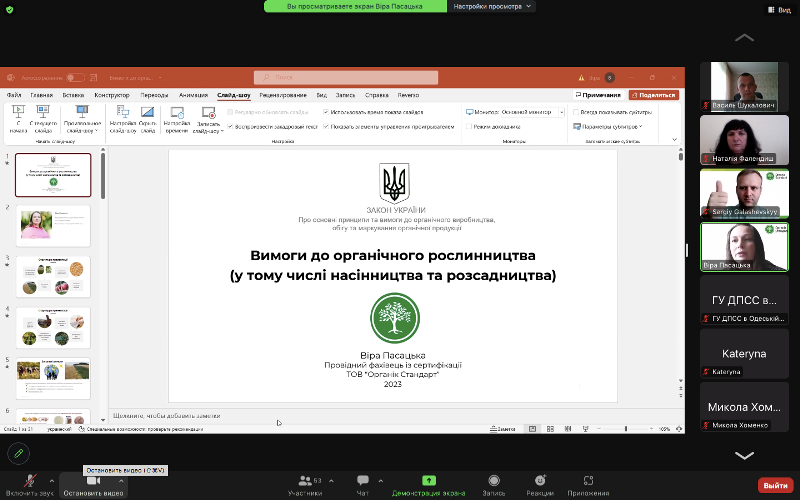Open Монитор selection combo box

[x=533, y=112]
